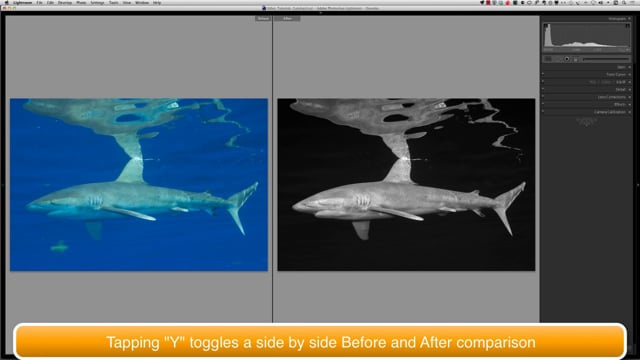Open the View menu
This screenshot has height=360, width=640.
click(x=127, y=2)
